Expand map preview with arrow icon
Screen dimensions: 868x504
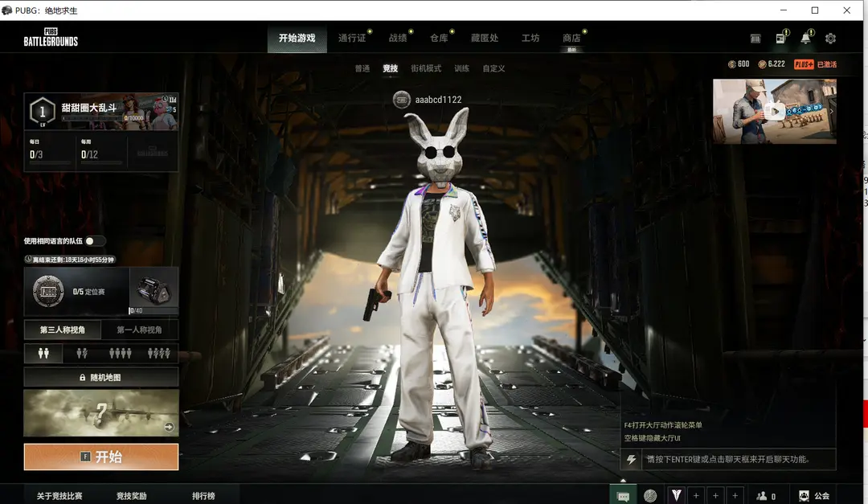coord(169,428)
